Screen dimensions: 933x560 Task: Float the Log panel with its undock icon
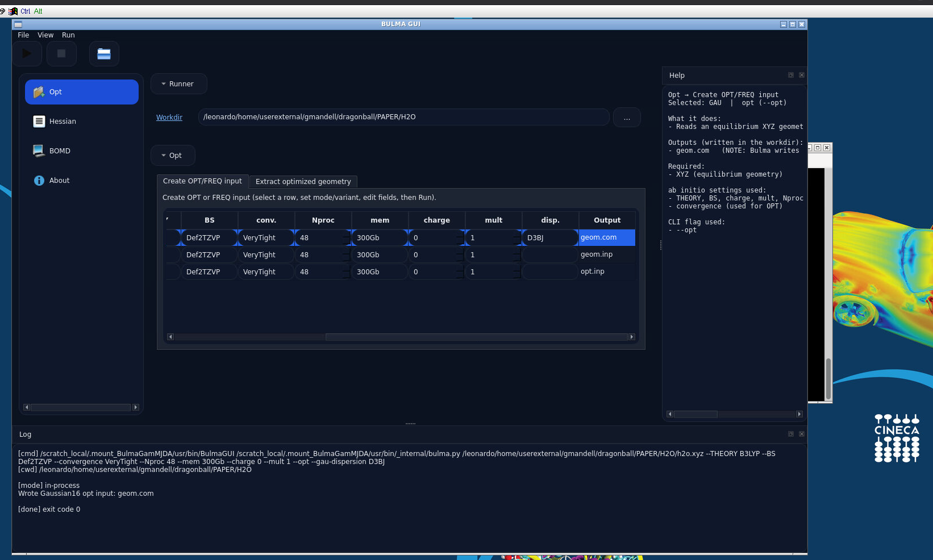tap(790, 434)
